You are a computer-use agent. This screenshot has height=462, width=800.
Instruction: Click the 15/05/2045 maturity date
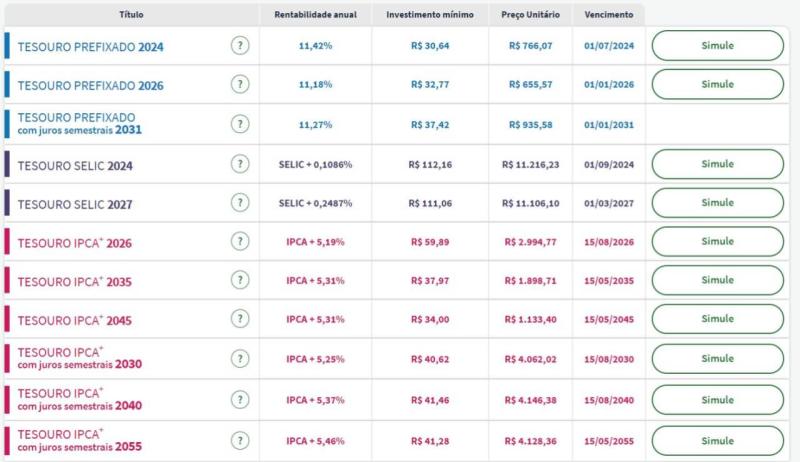pyautogui.click(x=609, y=320)
